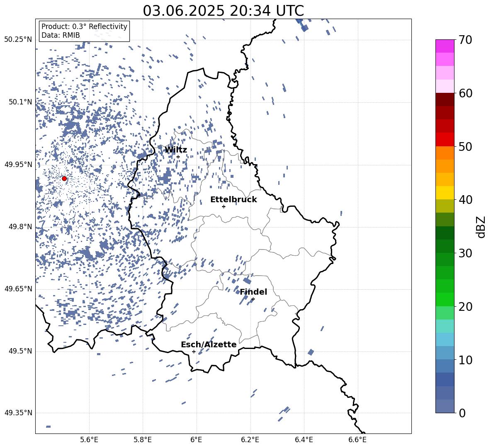
Task: Click the 30 colorbar tick label
Action: [465, 253]
